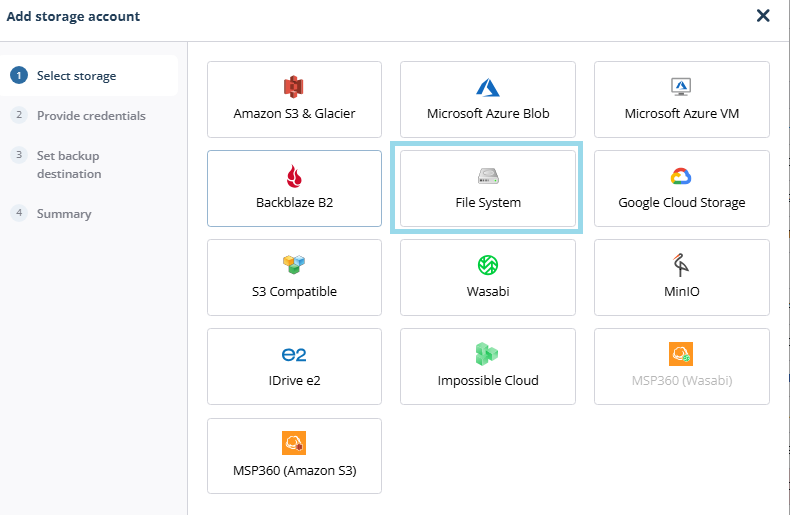The image size is (790, 515).
Task: Click the step 4 number badge
Action: 19,213
